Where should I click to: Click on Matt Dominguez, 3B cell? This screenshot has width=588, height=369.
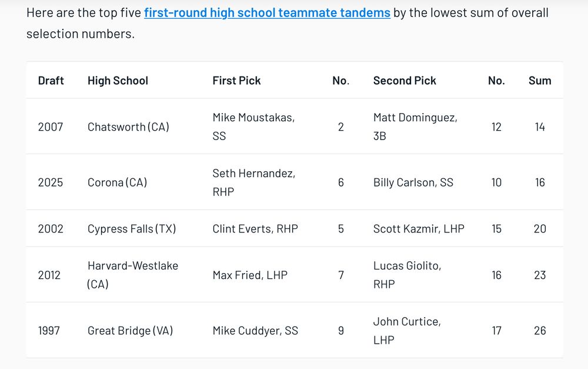415,127
